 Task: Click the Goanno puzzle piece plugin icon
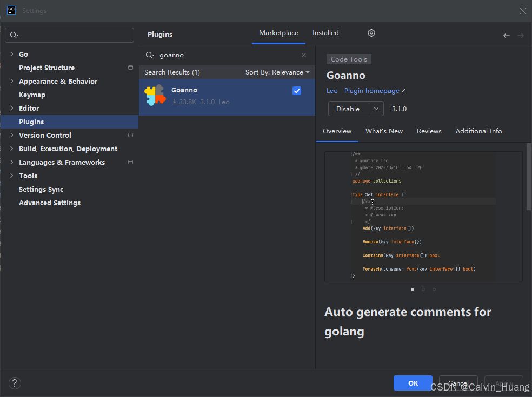(x=155, y=95)
